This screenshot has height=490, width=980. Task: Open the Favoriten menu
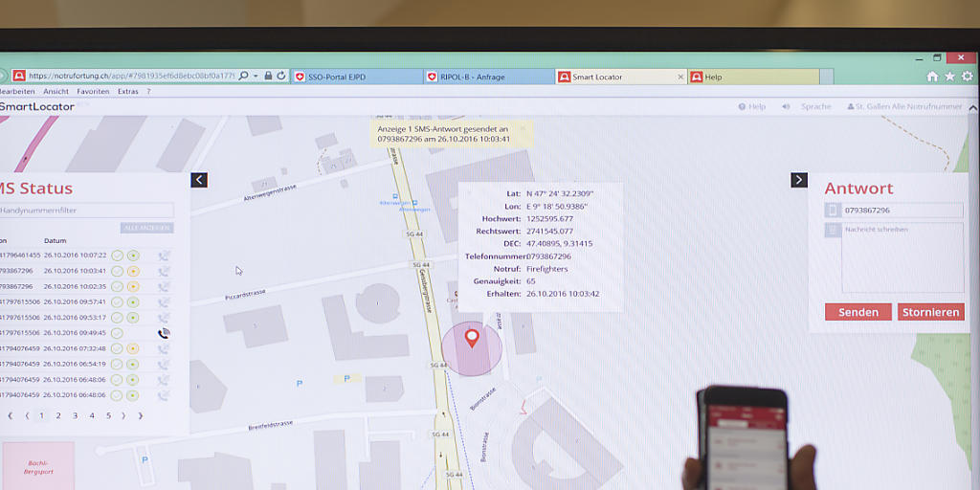pyautogui.click(x=93, y=91)
